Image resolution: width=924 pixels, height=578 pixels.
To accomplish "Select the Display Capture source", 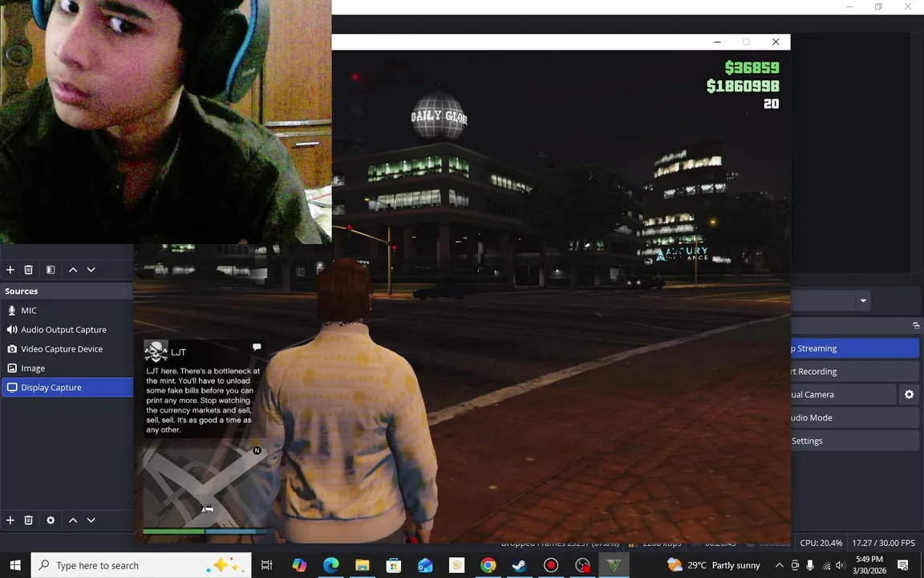I will pos(67,388).
